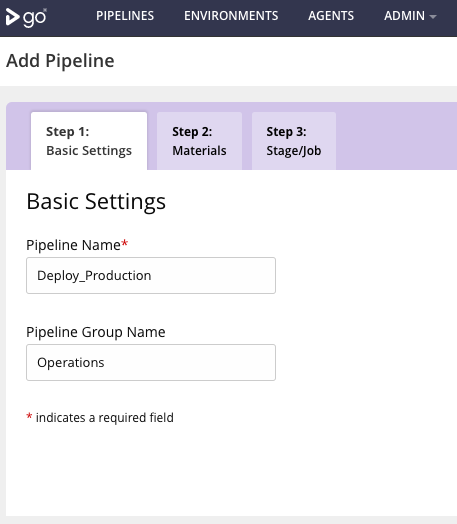The image size is (457, 524).
Task: Focus the Pipeline Group Name input field
Action: (151, 362)
